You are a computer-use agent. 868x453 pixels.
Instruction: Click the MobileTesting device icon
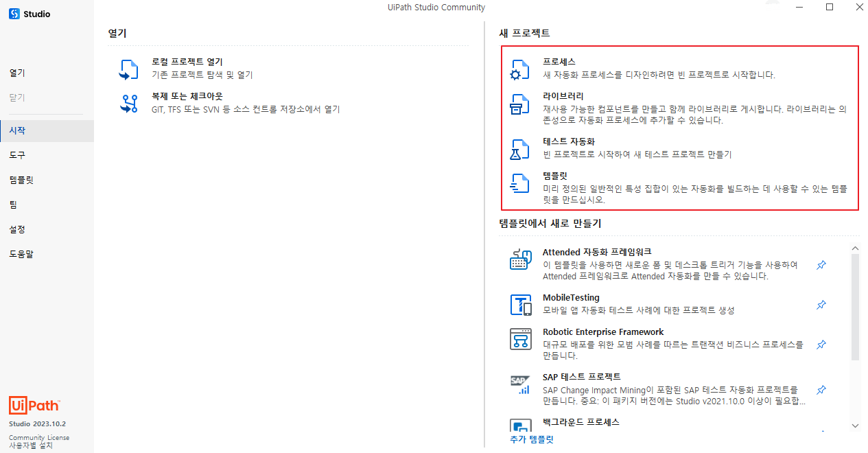tap(521, 305)
